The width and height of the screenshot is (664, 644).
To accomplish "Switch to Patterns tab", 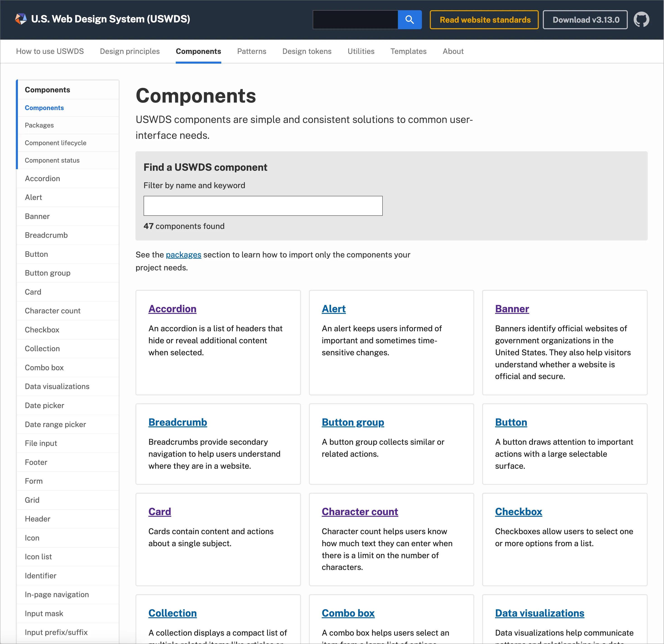I will click(x=252, y=51).
